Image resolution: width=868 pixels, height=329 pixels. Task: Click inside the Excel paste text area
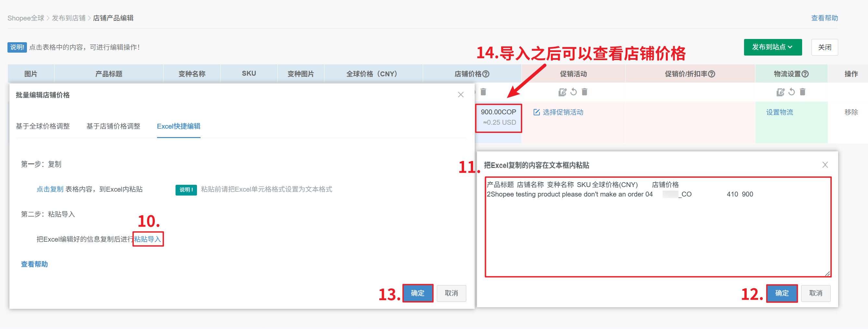tap(658, 236)
